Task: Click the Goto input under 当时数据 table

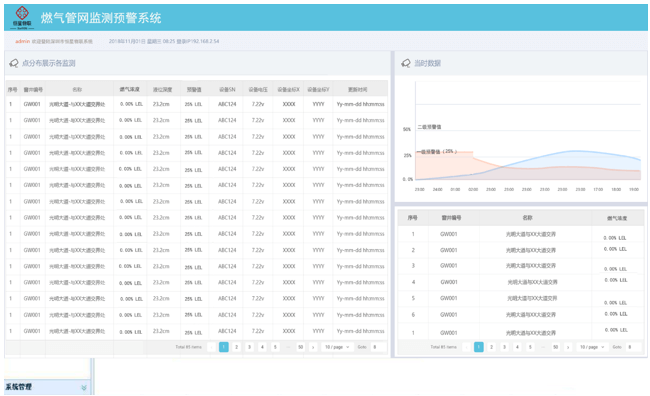Action: coord(633,347)
